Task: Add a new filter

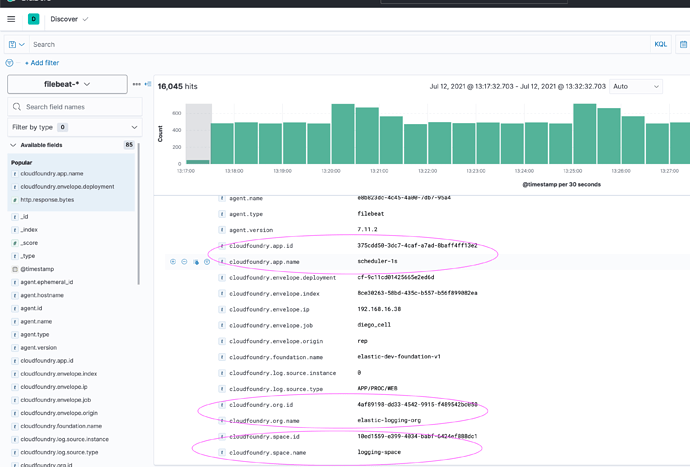Action: coord(42,63)
